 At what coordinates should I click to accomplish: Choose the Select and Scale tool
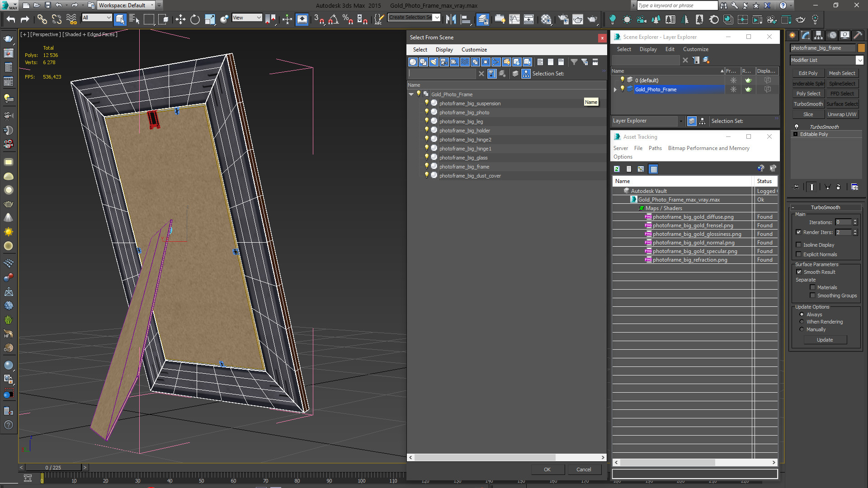click(x=209, y=19)
